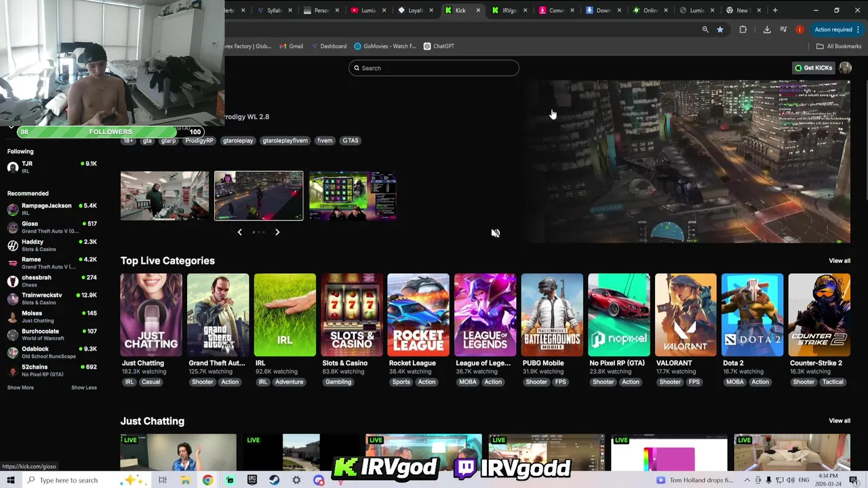
Task: Select the first featured stream thumbnail
Action: [165, 196]
